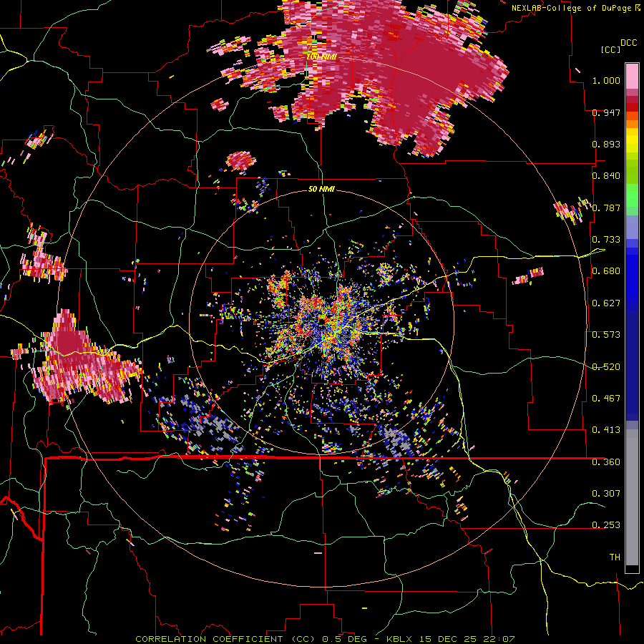The height and width of the screenshot is (644, 644).
Task: Select the 0.627 color scale value
Action: coord(606,303)
